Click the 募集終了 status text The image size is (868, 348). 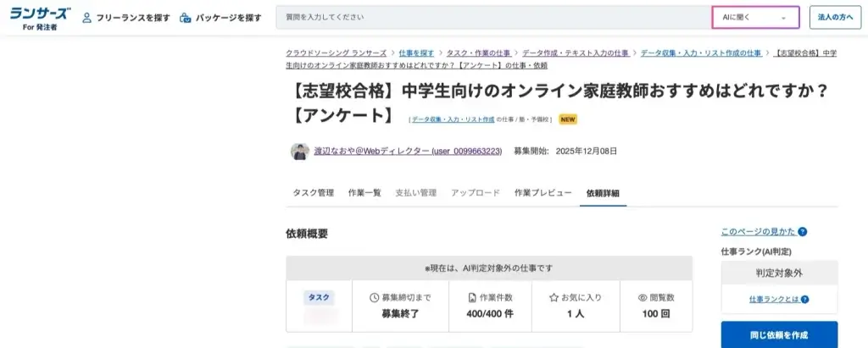[400, 314]
